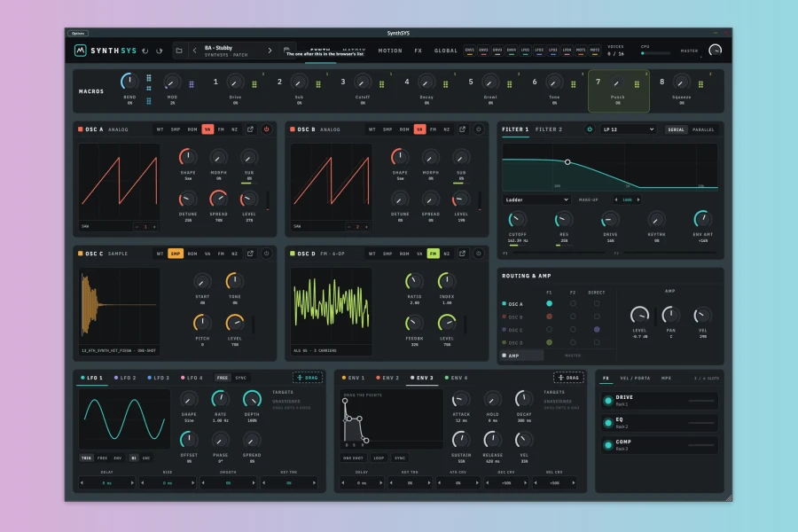Select WT mode for OSC A

(160, 129)
